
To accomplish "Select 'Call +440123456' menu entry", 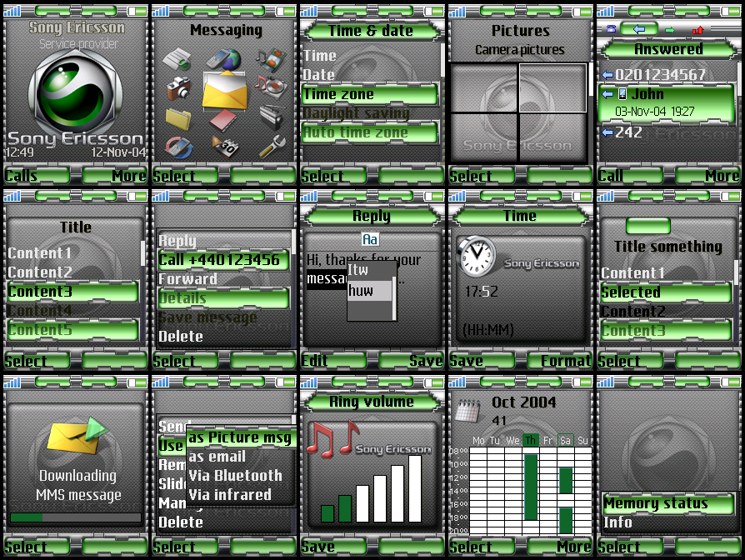I will [223, 260].
